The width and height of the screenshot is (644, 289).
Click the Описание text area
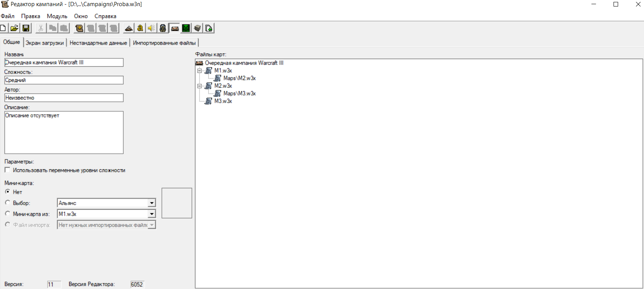pos(64,133)
